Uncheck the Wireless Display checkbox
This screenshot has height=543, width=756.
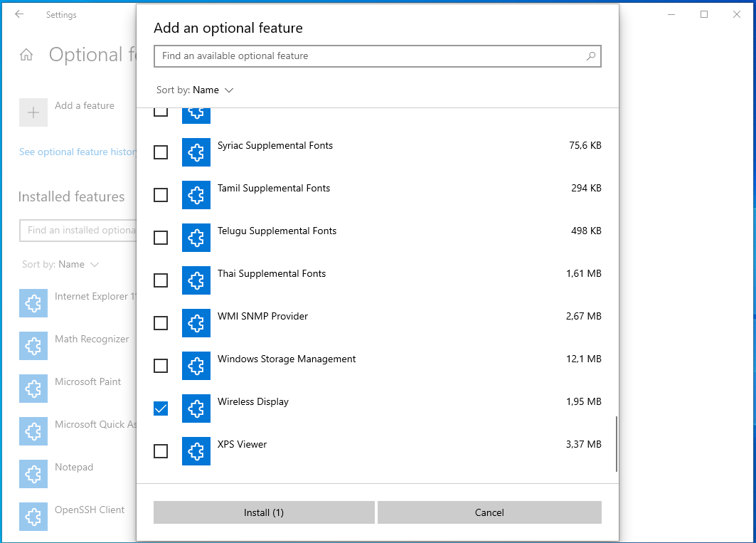click(161, 408)
